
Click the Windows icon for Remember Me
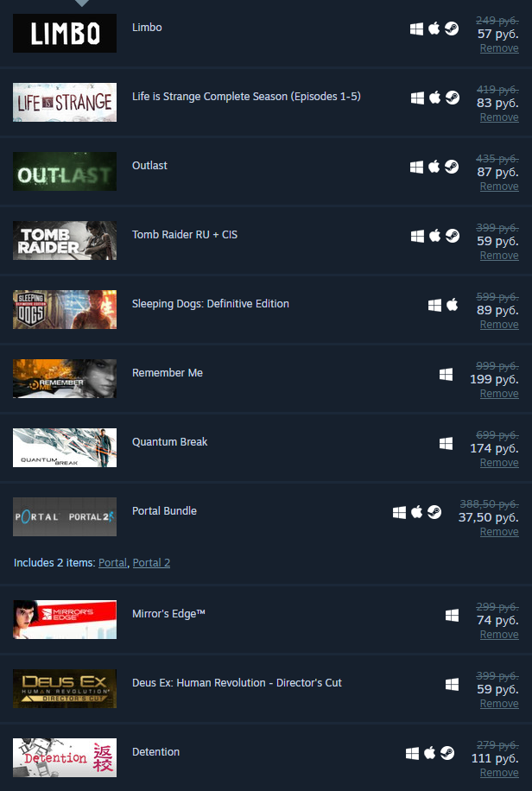(x=446, y=374)
